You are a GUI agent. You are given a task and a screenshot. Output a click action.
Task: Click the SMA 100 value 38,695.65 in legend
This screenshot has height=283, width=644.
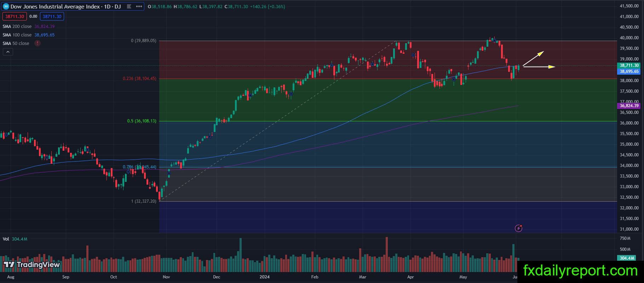[x=45, y=35]
